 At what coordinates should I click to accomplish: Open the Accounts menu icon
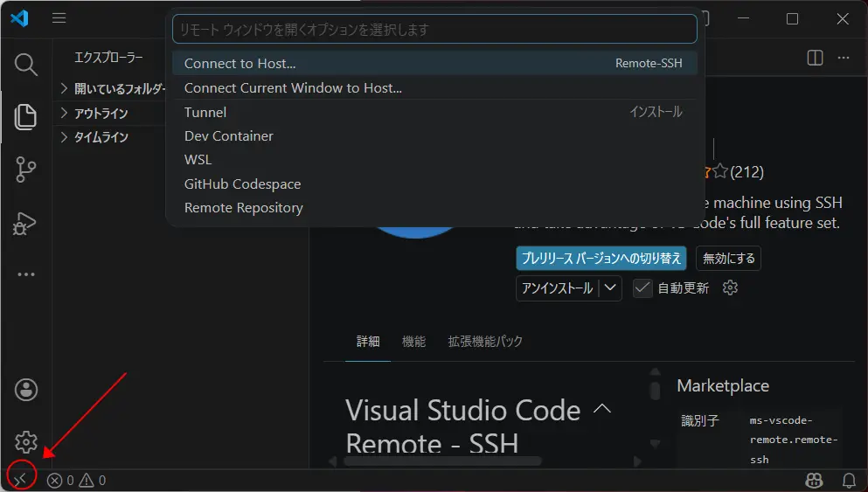tap(26, 390)
